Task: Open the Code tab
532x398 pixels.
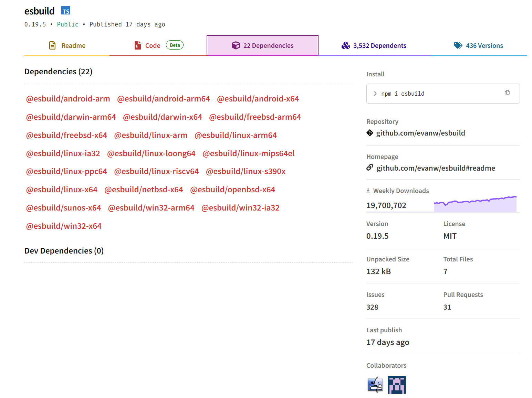Action: (152, 45)
